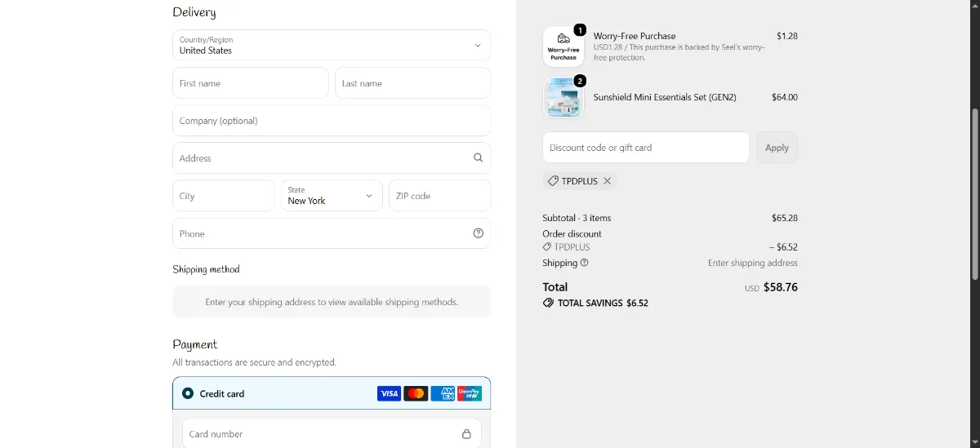Viewport: 980px width, 448px height.
Task: Click the UnionPay logo
Action: coord(470,393)
